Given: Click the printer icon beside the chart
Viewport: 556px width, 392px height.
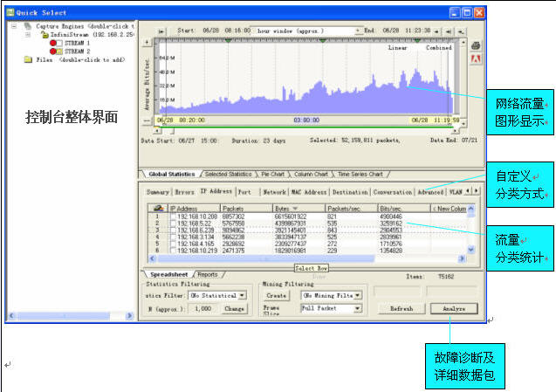Looking at the screenshot, I should click(x=476, y=45).
